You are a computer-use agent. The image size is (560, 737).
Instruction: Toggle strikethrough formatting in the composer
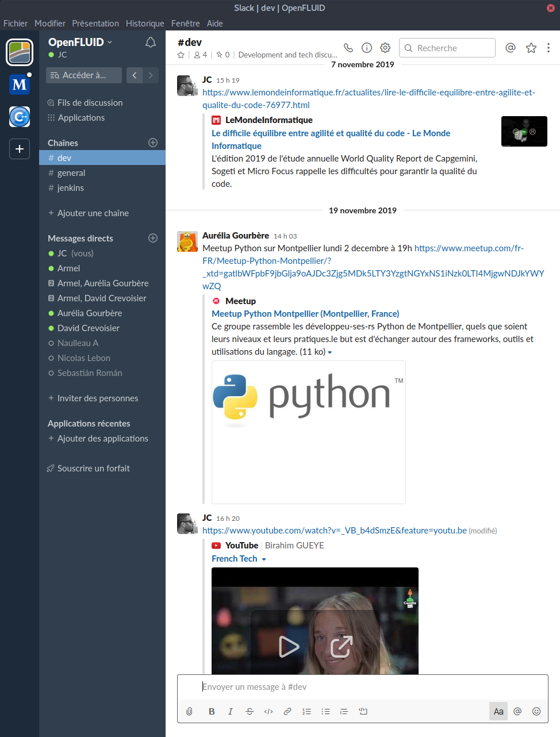pos(250,711)
